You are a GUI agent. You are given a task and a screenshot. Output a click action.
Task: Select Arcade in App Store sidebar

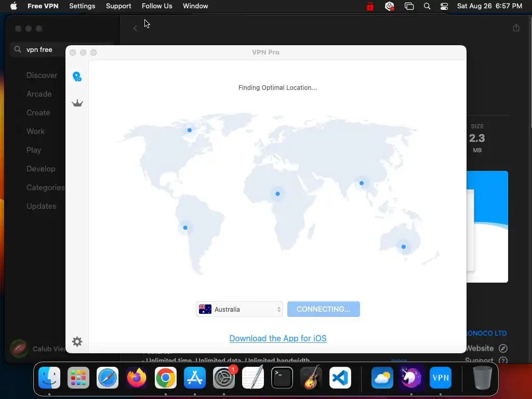39,94
